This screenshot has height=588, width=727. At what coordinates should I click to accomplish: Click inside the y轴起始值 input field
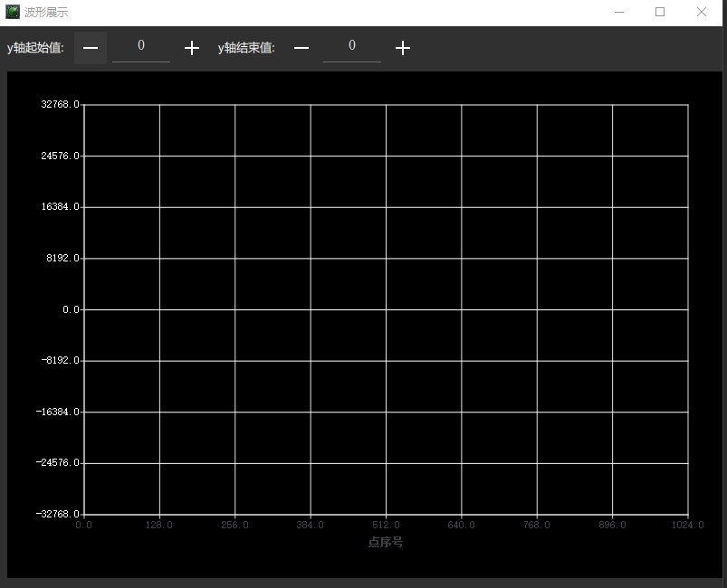[140, 47]
